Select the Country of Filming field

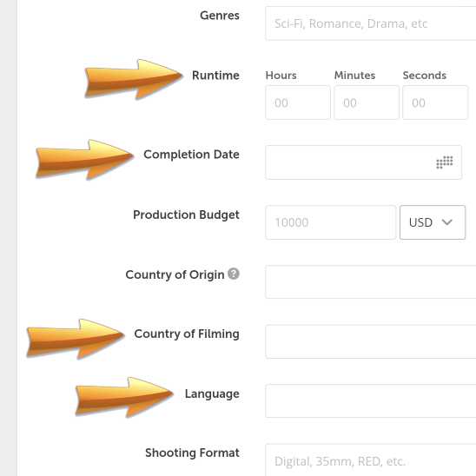(x=371, y=341)
